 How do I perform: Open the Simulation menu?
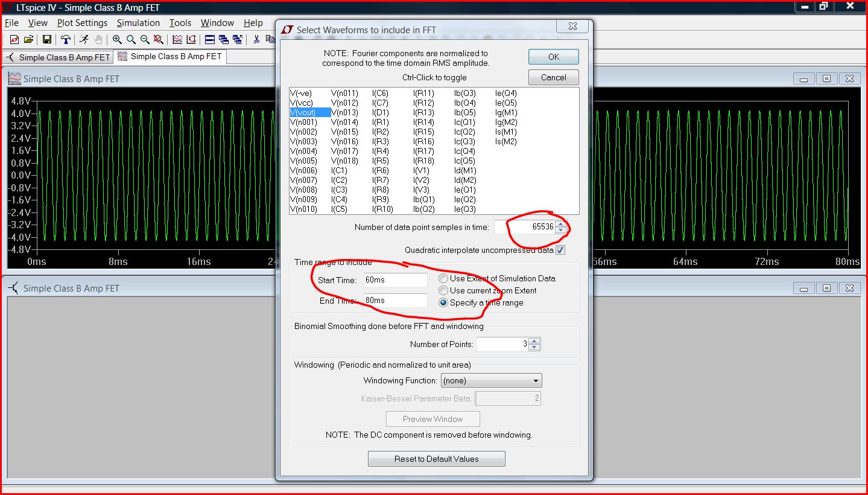point(138,23)
